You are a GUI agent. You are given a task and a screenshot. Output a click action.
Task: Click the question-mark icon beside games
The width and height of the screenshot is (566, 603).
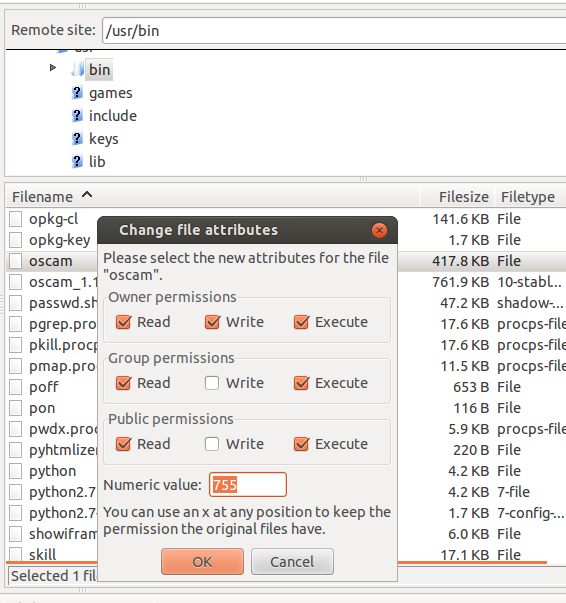pos(77,93)
